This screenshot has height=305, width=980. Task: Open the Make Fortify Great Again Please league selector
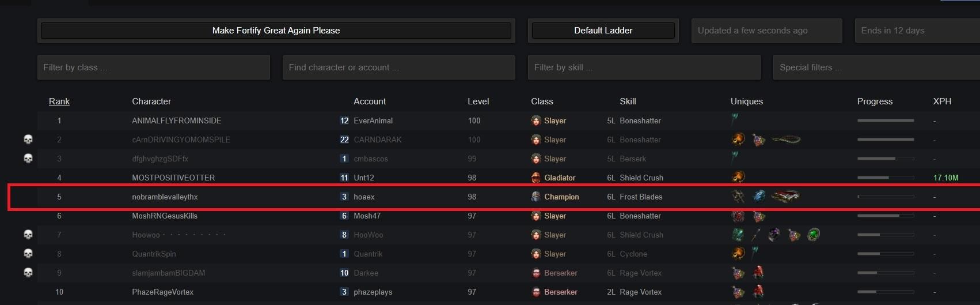coord(276,31)
